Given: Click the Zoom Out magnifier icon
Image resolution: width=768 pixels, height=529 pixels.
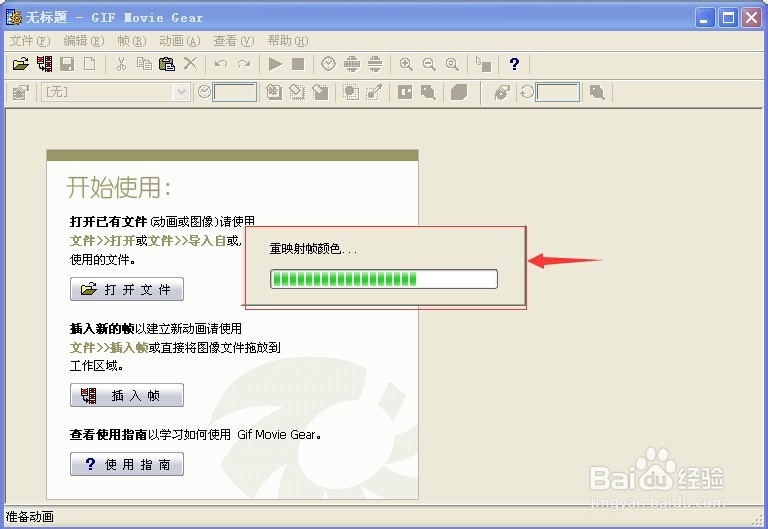Looking at the screenshot, I should pyautogui.click(x=429, y=64).
